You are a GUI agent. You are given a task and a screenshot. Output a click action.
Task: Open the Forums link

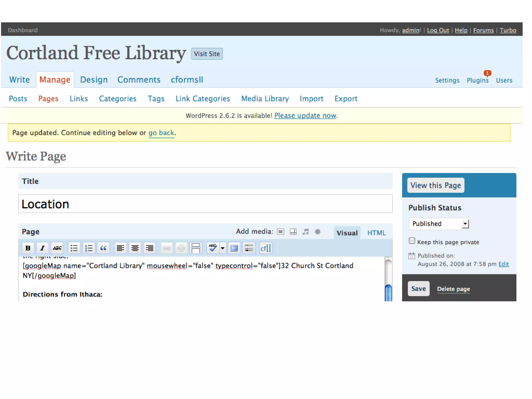pos(483,30)
